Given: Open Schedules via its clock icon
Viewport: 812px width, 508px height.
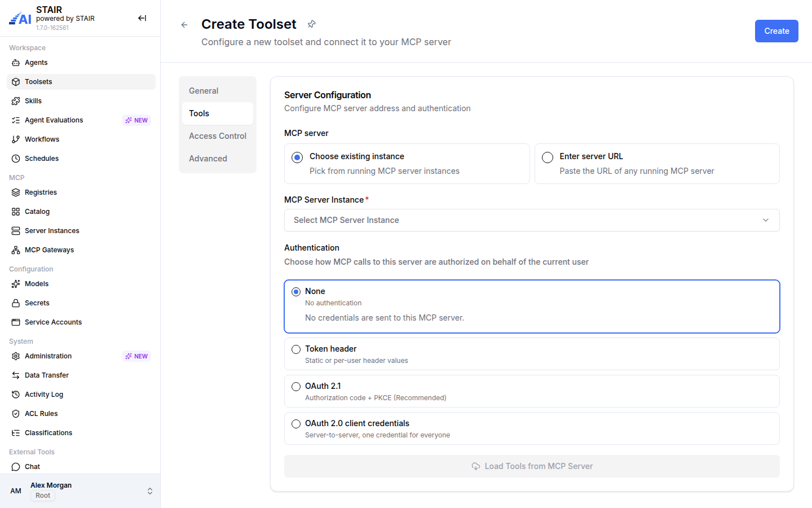Looking at the screenshot, I should 16,159.
